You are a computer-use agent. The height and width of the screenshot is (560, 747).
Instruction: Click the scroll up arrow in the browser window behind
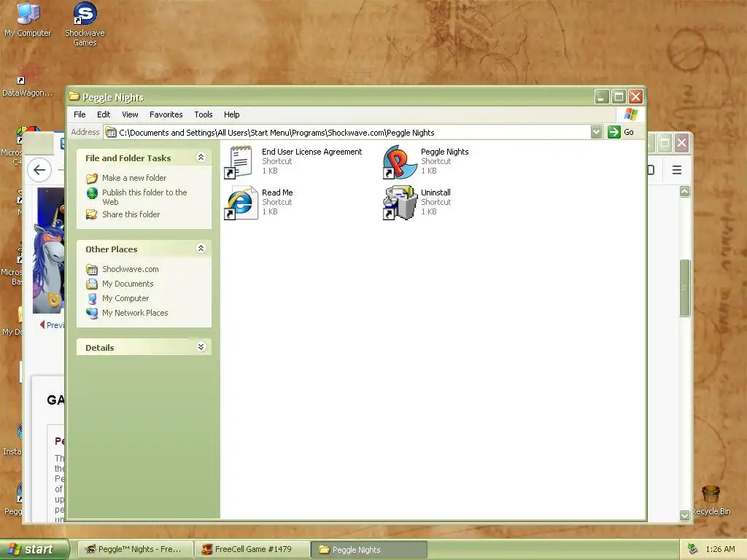(x=684, y=192)
